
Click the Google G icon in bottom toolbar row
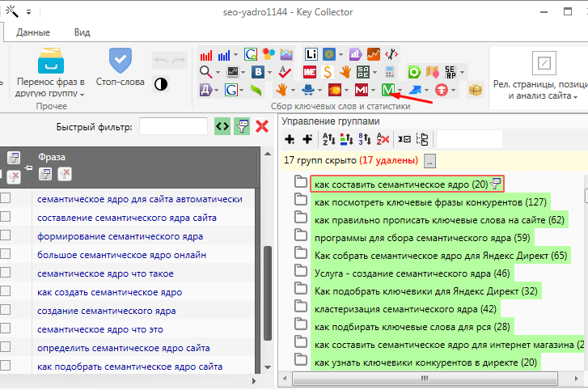(231, 90)
